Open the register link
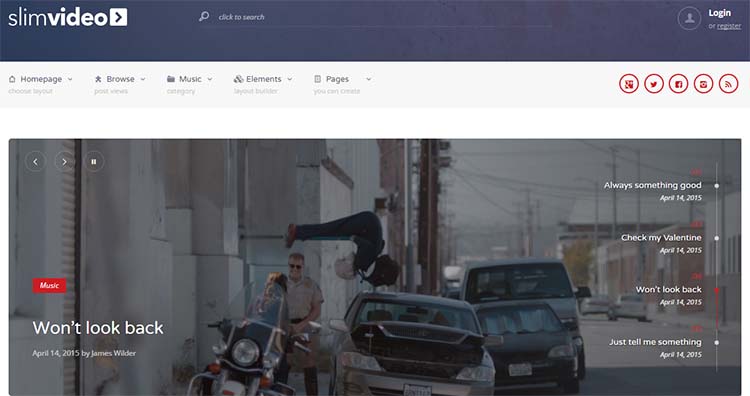This screenshot has height=396, width=750. [729, 26]
